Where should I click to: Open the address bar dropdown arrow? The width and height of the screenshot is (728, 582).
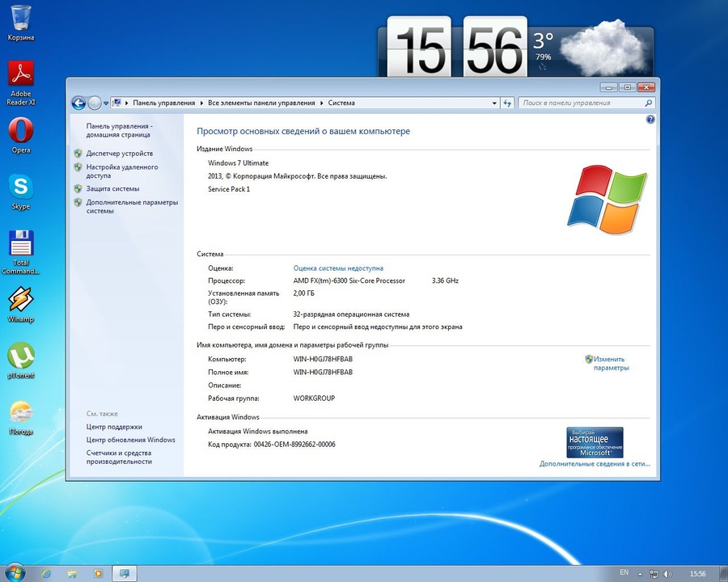[494, 103]
